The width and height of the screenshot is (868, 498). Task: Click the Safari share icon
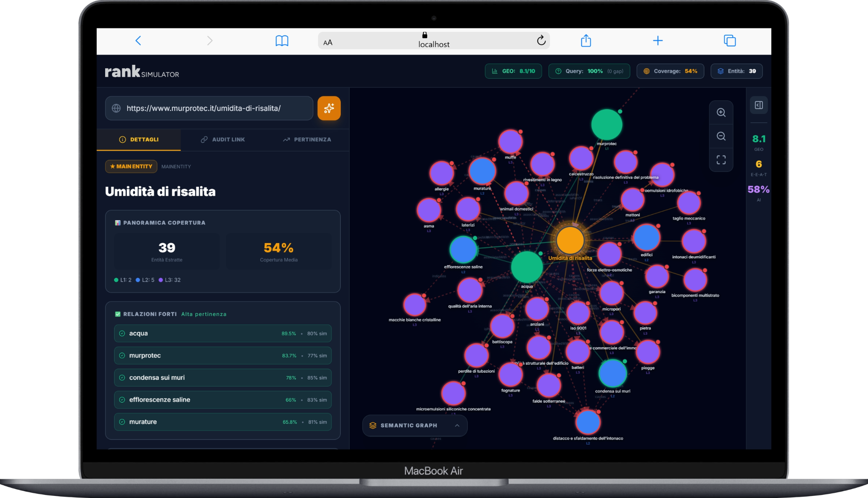tap(586, 41)
